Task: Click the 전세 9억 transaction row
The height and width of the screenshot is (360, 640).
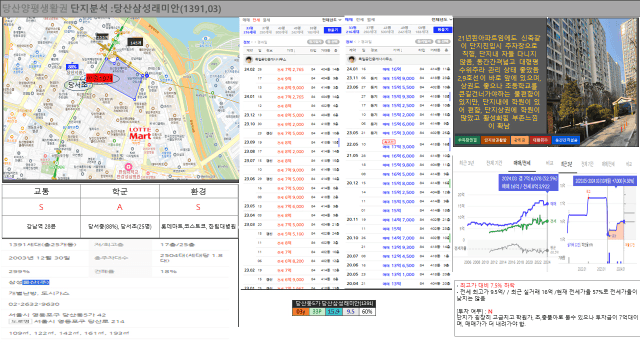Action: pos(291,78)
